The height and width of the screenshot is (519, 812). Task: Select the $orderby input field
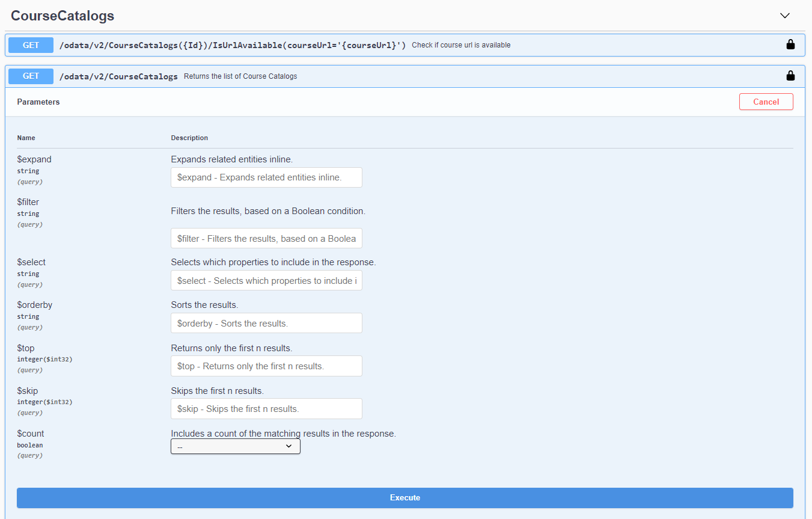(x=266, y=323)
